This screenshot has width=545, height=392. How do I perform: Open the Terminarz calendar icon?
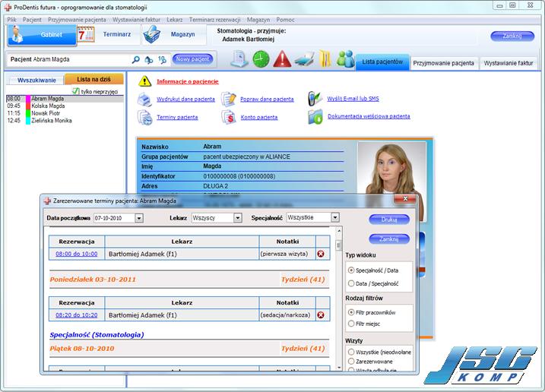point(85,34)
